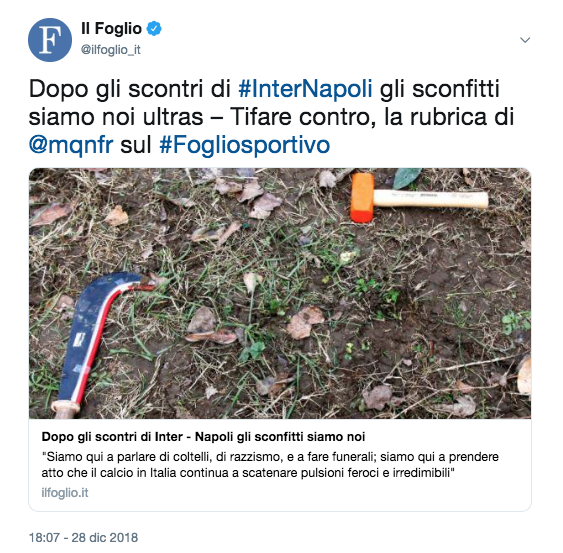Click the date 28 dic 2018
This screenshot has height=553, width=563.
[104, 538]
